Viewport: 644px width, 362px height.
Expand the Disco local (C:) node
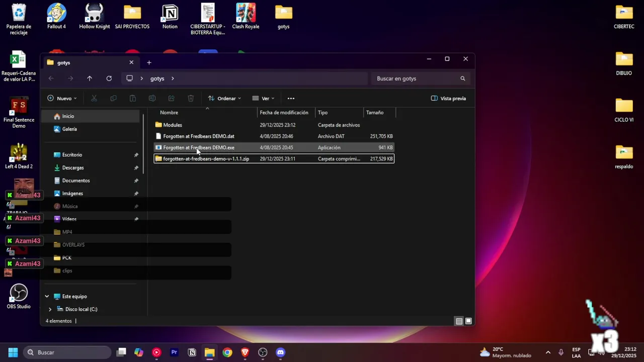50,309
